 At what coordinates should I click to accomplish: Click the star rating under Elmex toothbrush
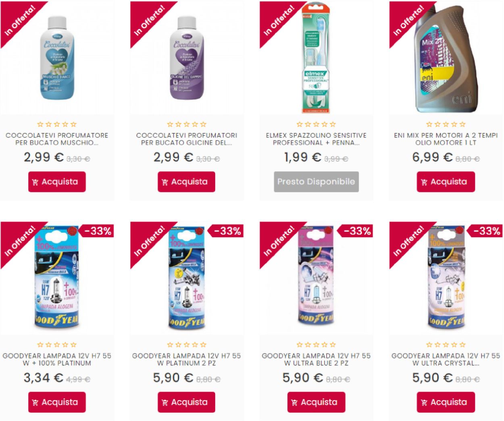point(316,124)
